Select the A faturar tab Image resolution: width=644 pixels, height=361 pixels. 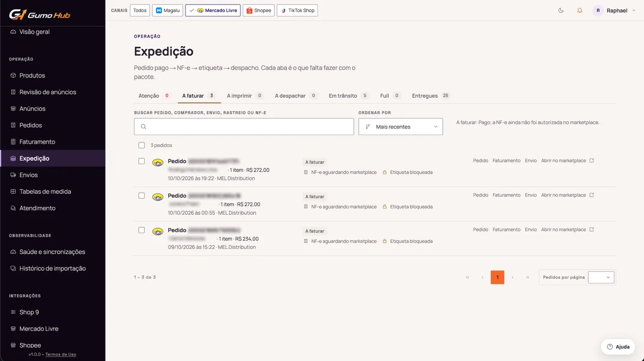[x=199, y=96]
